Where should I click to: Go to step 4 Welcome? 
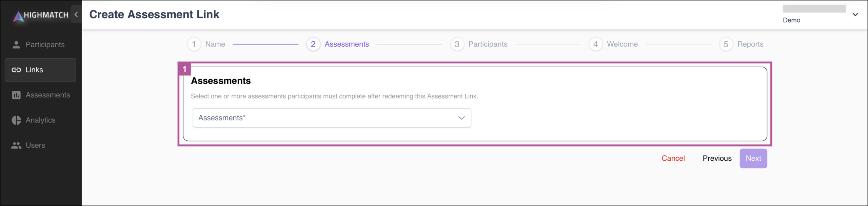pyautogui.click(x=613, y=44)
